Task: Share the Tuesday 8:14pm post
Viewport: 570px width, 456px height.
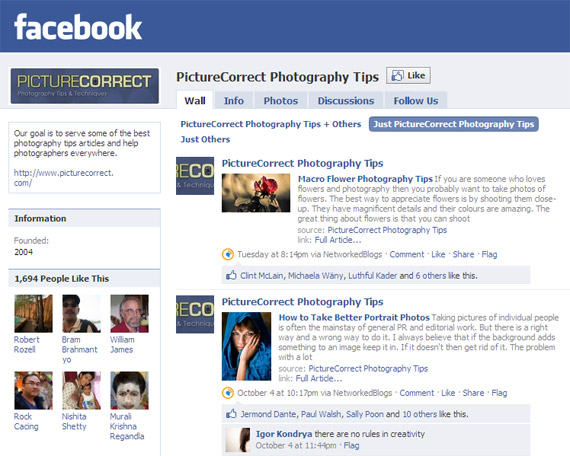Action: [x=463, y=254]
